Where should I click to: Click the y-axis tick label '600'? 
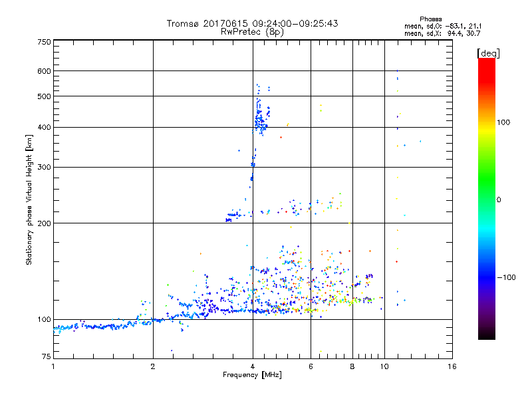coord(45,71)
